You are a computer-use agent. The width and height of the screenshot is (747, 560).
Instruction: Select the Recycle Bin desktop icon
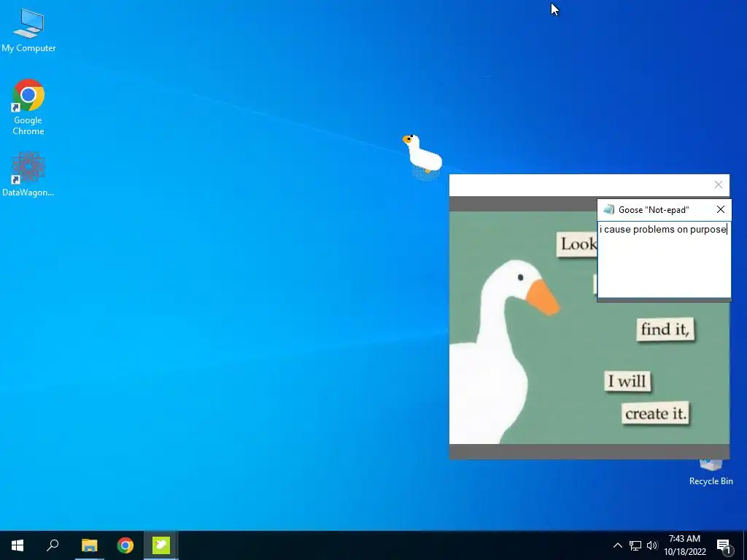pos(711,472)
